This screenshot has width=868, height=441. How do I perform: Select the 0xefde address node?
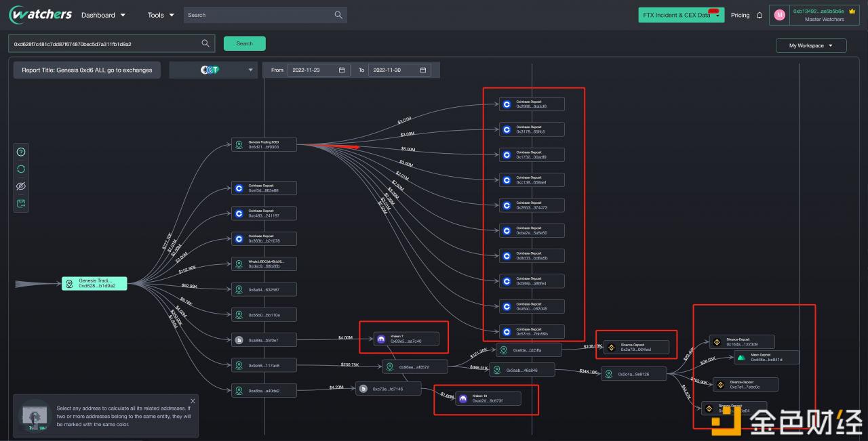[529, 350]
